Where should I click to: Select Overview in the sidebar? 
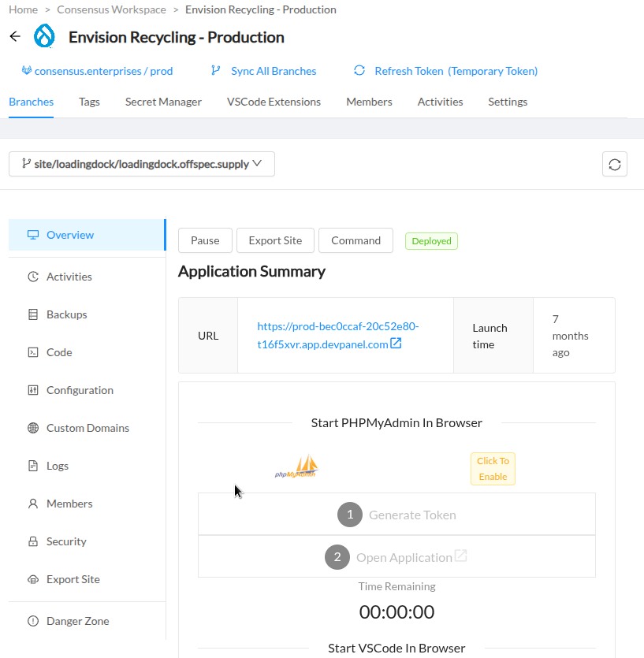[x=87, y=235]
